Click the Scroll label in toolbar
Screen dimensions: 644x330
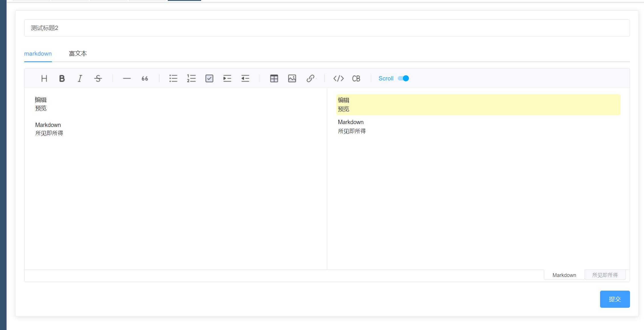click(386, 78)
